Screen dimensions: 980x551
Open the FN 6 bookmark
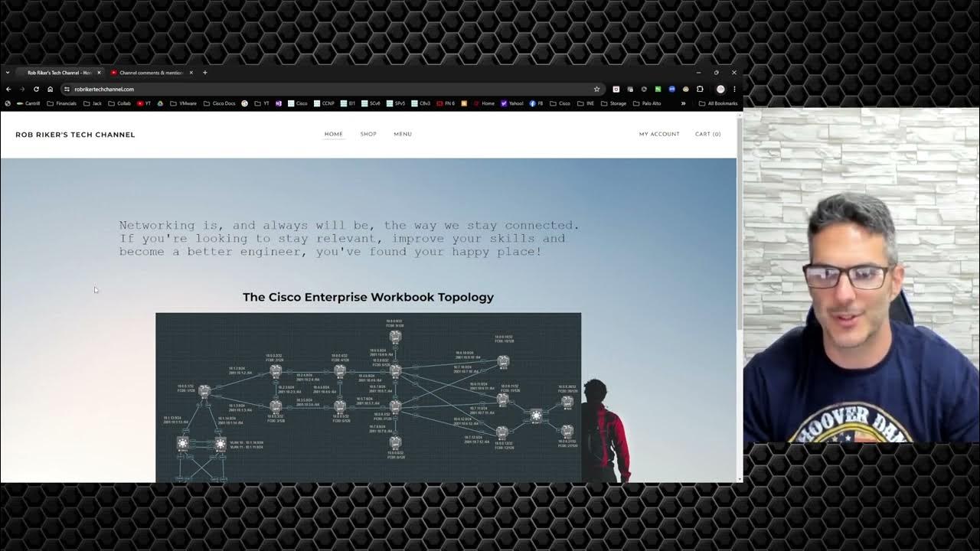pos(446,103)
